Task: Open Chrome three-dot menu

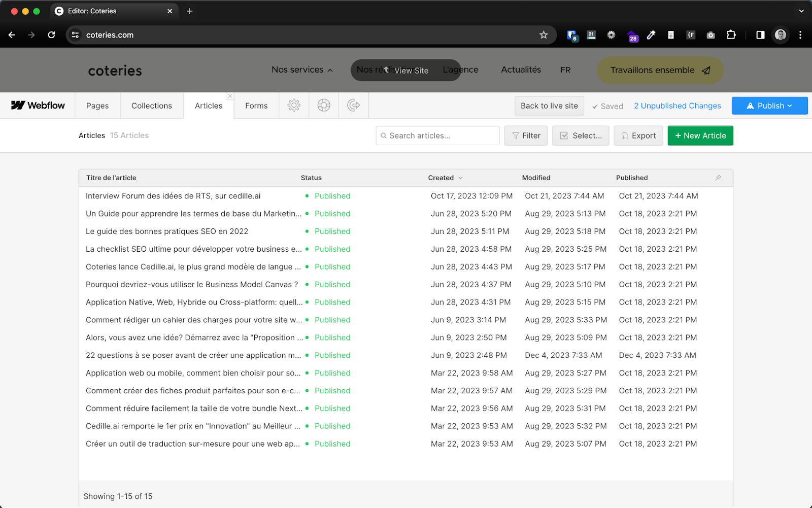Action: (x=800, y=35)
